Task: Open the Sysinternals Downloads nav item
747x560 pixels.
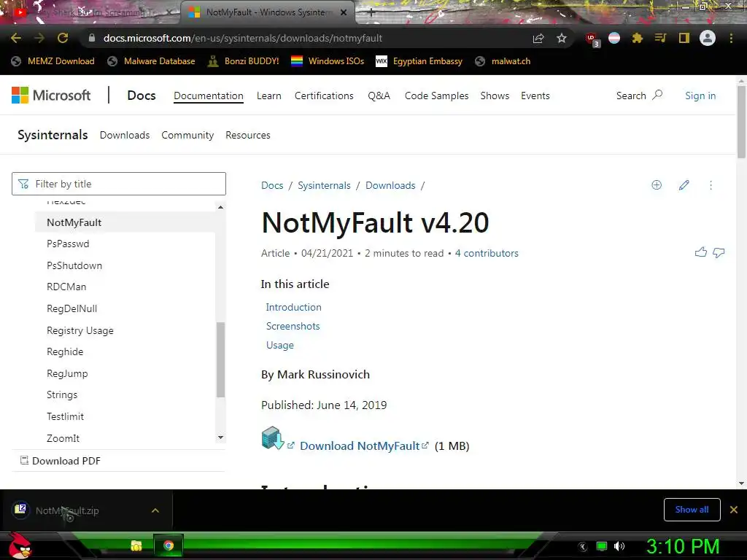Action: pos(124,135)
